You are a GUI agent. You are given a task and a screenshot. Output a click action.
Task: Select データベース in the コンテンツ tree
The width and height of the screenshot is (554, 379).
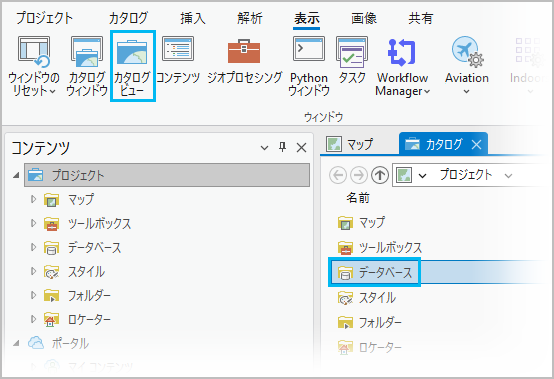pyautogui.click(x=83, y=247)
